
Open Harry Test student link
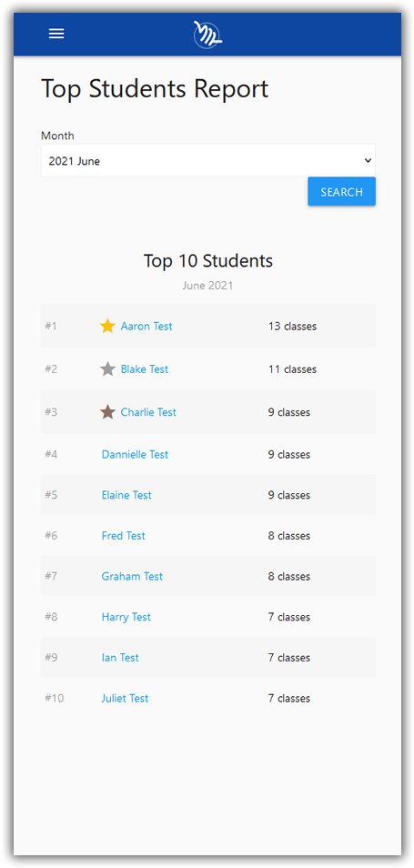click(126, 617)
